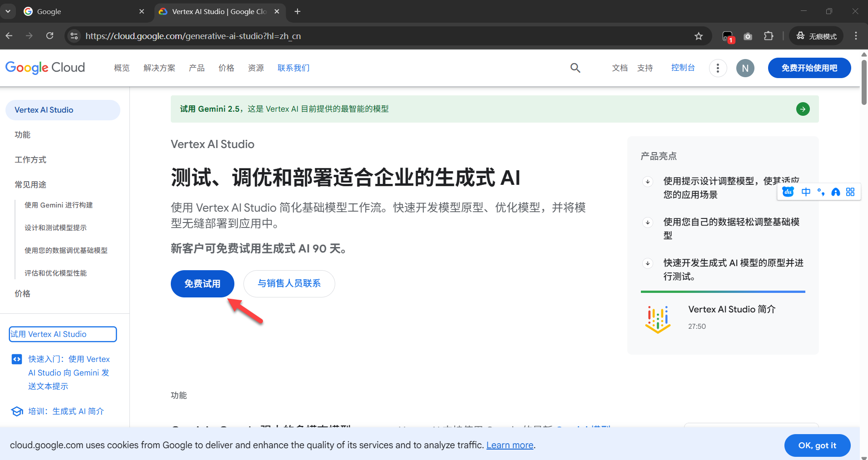Click the camera screenshot extension icon

click(748, 36)
